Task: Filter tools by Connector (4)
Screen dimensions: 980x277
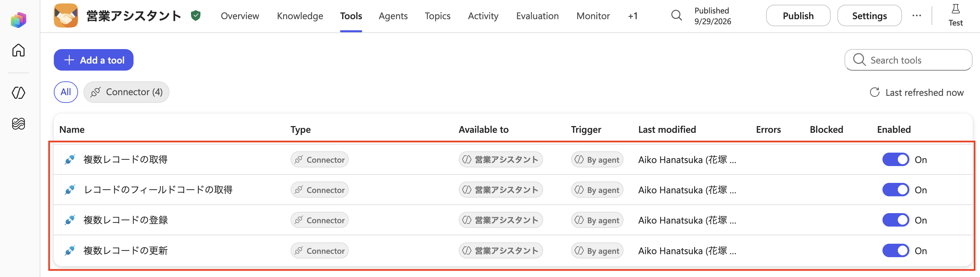Action: click(126, 92)
